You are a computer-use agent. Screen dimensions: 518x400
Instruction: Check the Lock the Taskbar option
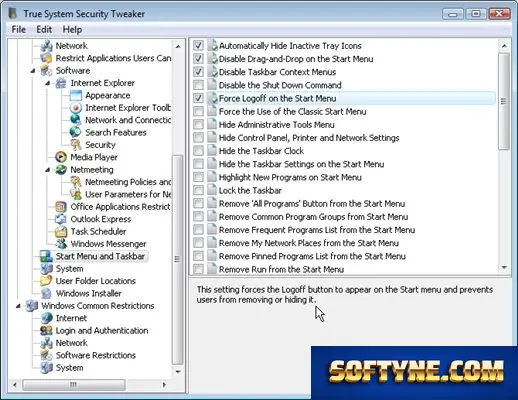(198, 190)
